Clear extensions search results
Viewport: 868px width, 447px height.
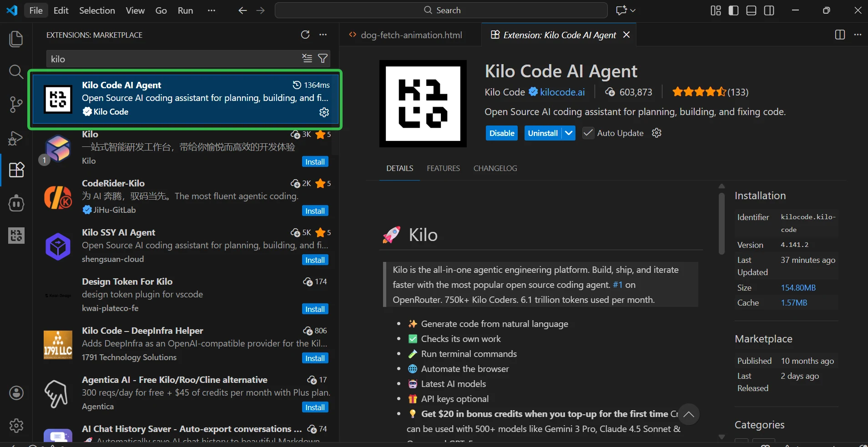307,58
